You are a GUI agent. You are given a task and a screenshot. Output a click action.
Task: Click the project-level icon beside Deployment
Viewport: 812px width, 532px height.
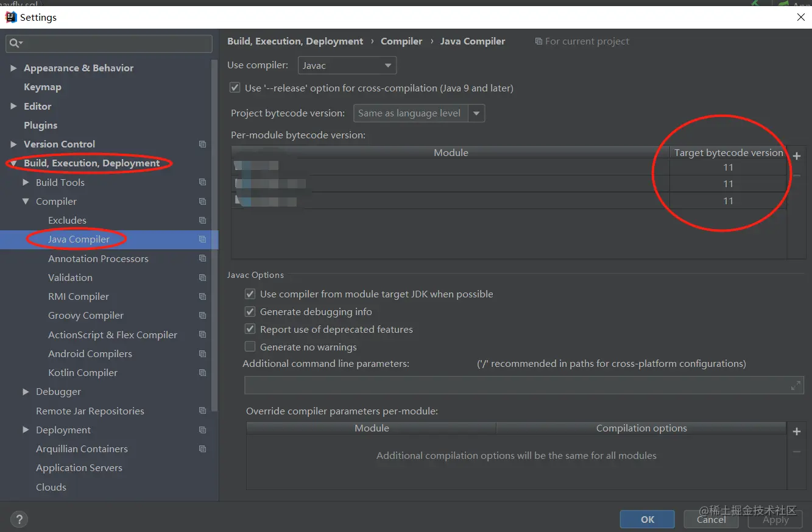(x=203, y=430)
